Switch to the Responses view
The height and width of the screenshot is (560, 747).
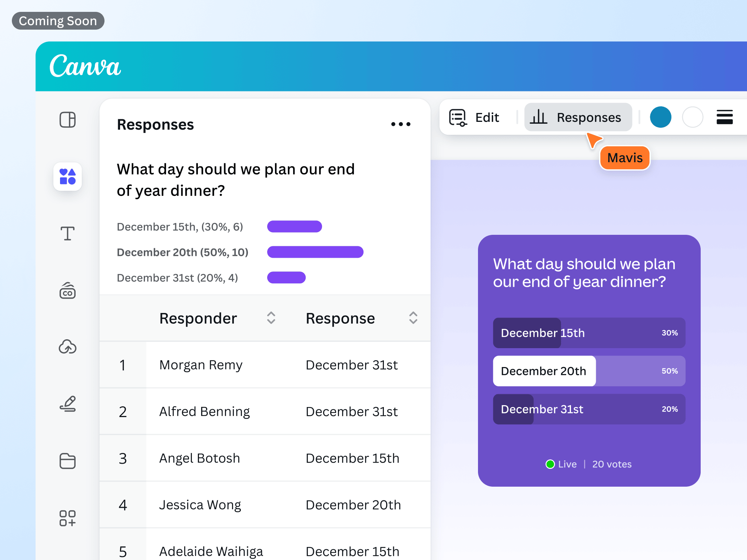(578, 117)
